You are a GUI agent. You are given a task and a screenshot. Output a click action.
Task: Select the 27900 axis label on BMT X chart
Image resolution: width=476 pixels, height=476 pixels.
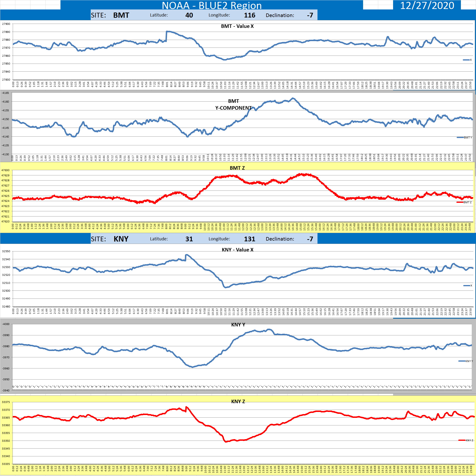pyautogui.click(x=6, y=24)
